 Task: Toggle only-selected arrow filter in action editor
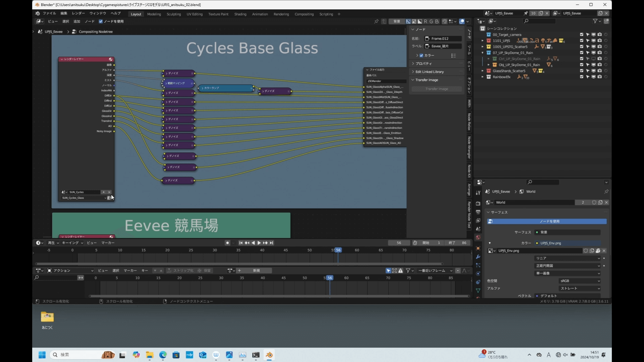[388, 271]
